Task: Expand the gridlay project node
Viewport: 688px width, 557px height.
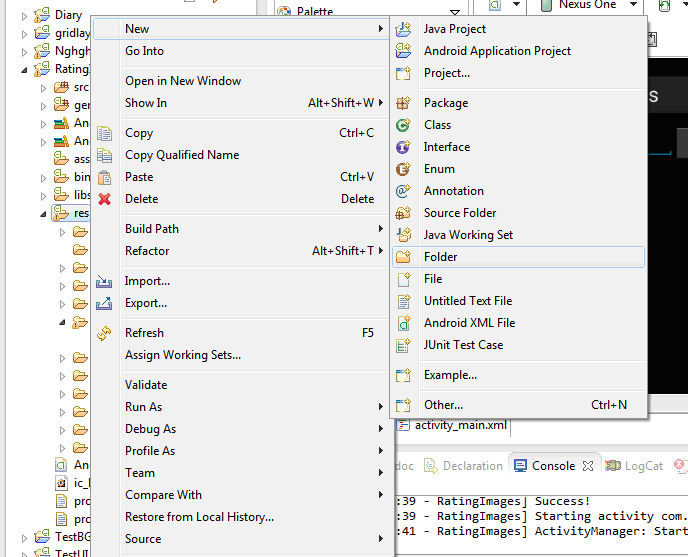Action: 24,34
